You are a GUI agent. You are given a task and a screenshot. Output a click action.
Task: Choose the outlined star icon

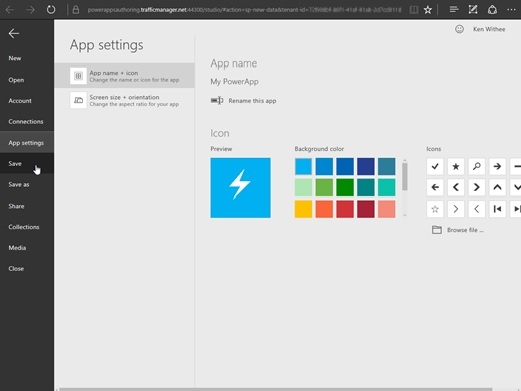pos(435,209)
